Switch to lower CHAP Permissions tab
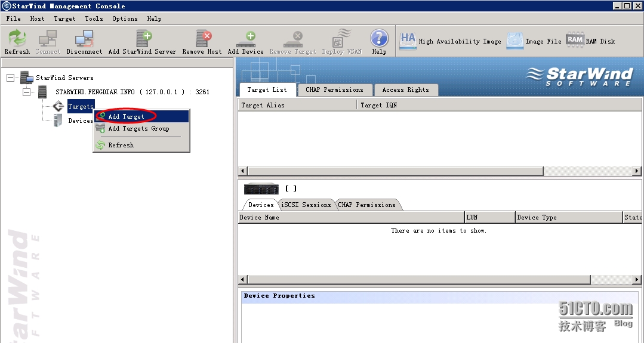This screenshot has width=644, height=343. 367,205
